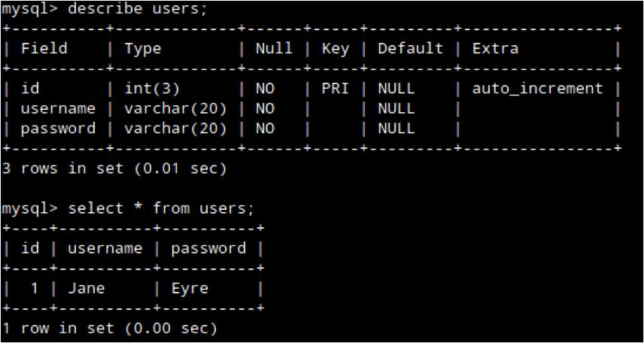Click the 'Extra' column header
The height and width of the screenshot is (343, 644).
[x=495, y=49]
